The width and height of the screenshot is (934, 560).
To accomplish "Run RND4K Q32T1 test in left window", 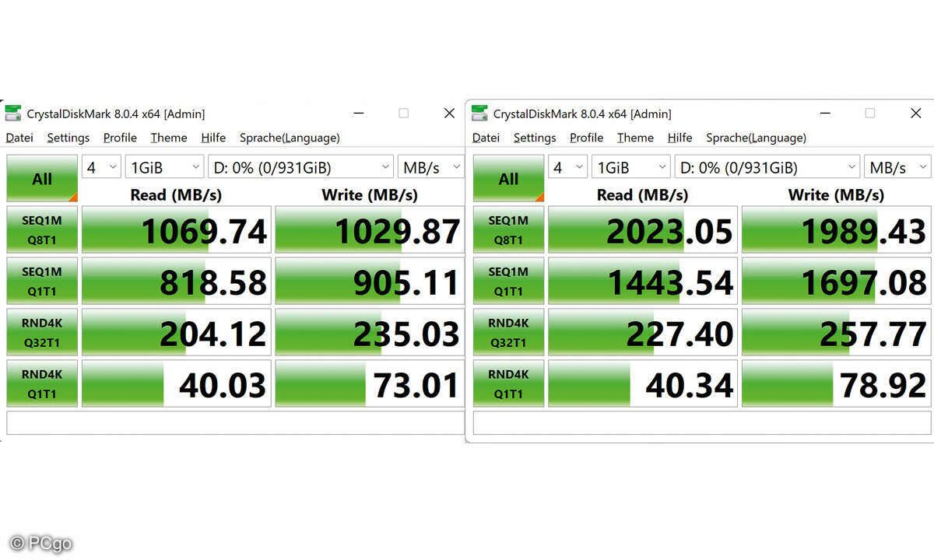I will [x=42, y=332].
